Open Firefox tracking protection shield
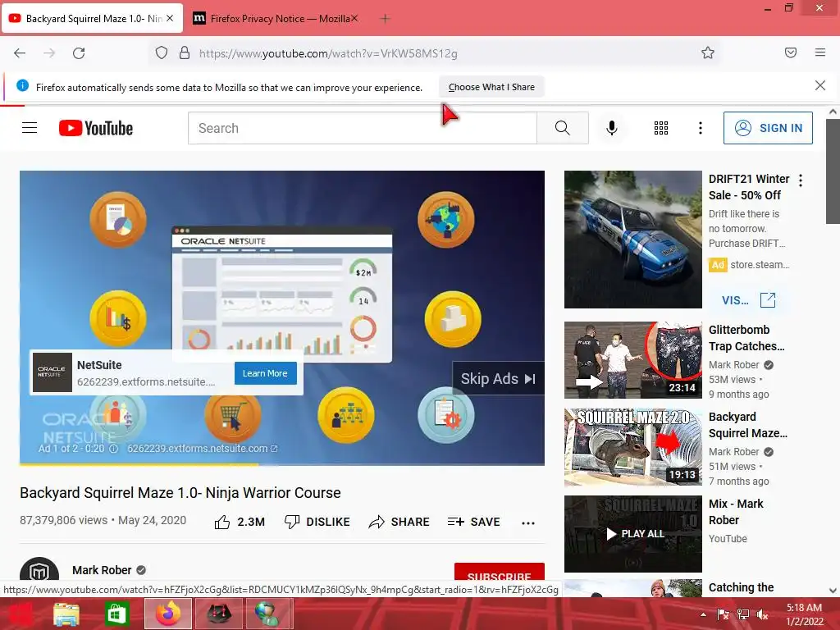The width and height of the screenshot is (840, 630). tap(162, 52)
